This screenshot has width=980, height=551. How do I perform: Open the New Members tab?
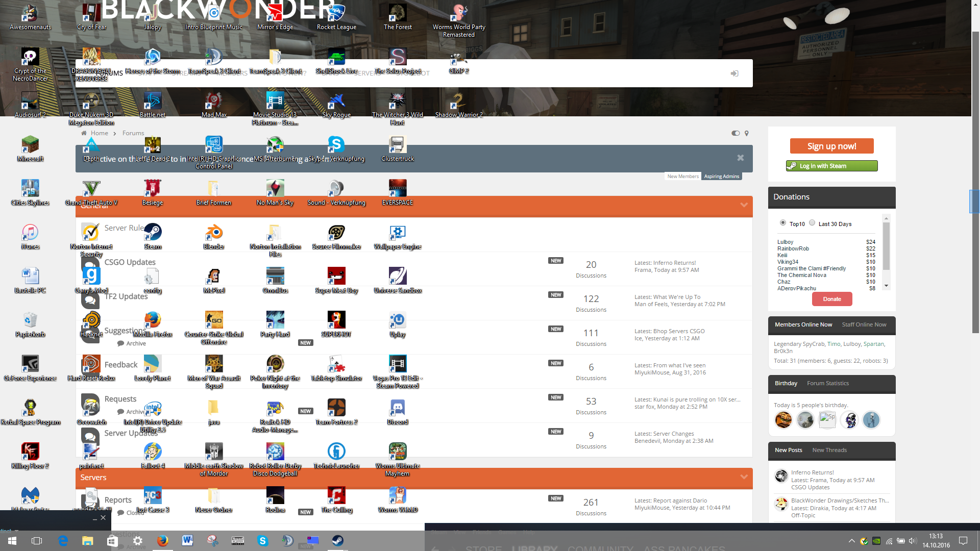pyautogui.click(x=683, y=177)
